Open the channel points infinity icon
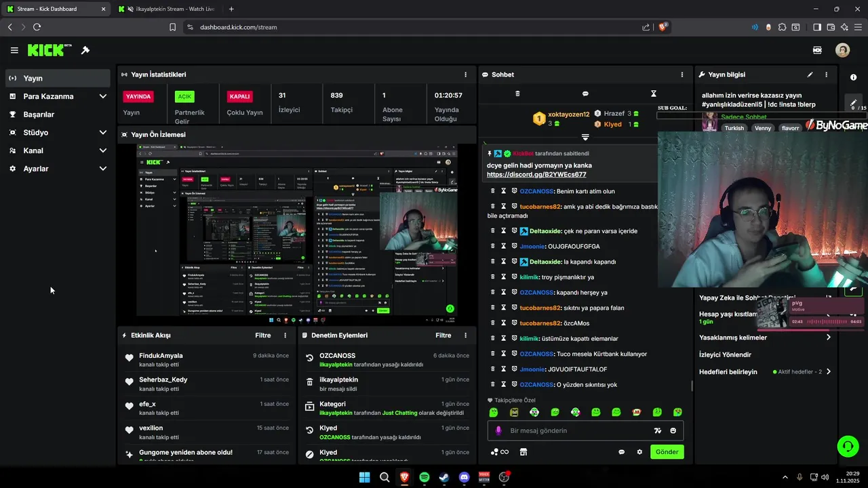The image size is (868, 488). (500, 452)
